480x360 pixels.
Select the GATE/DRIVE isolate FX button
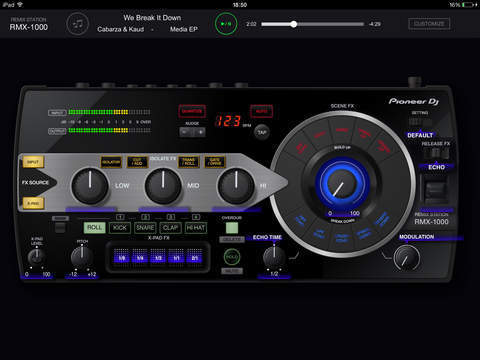point(215,162)
